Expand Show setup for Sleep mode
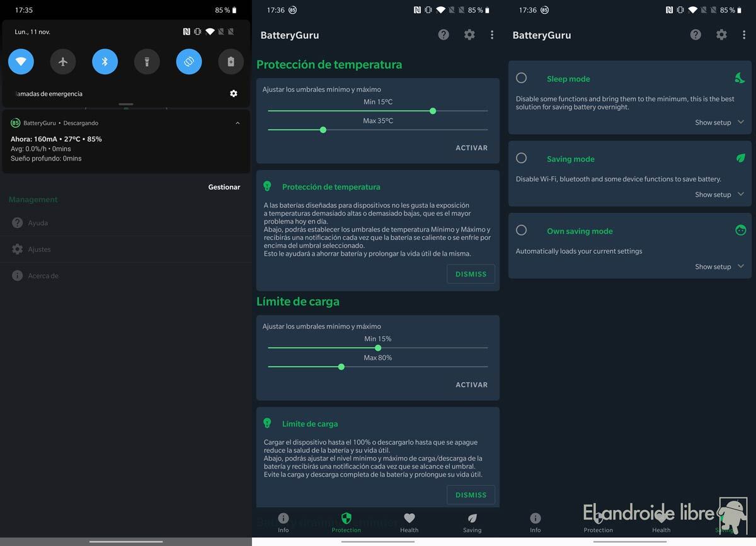The image size is (756, 546). 719,123
